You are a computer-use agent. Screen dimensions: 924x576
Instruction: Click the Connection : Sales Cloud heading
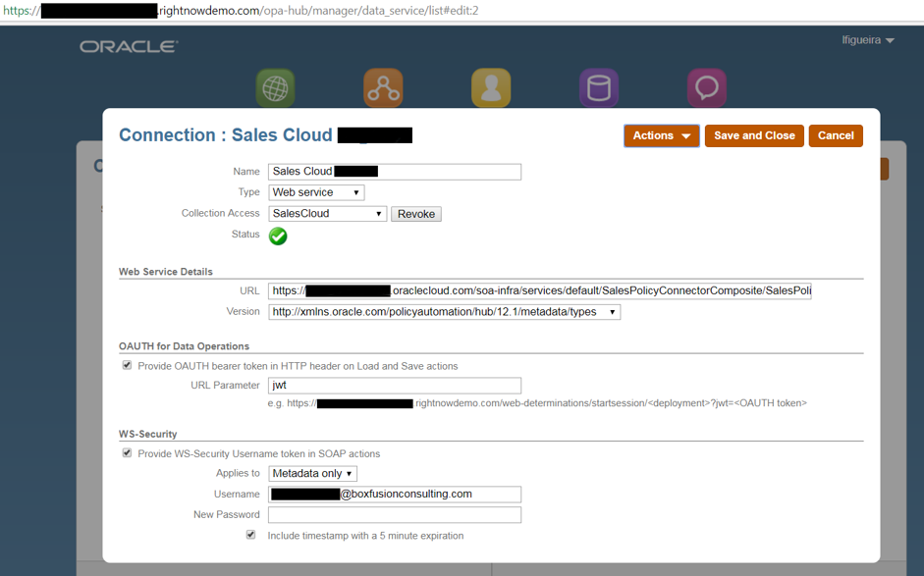[x=265, y=135]
